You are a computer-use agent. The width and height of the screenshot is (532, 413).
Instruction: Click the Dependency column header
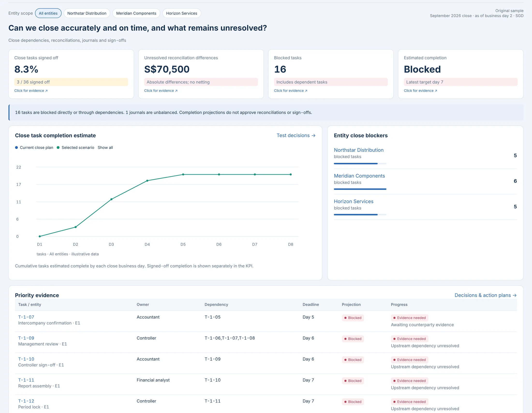click(x=216, y=304)
